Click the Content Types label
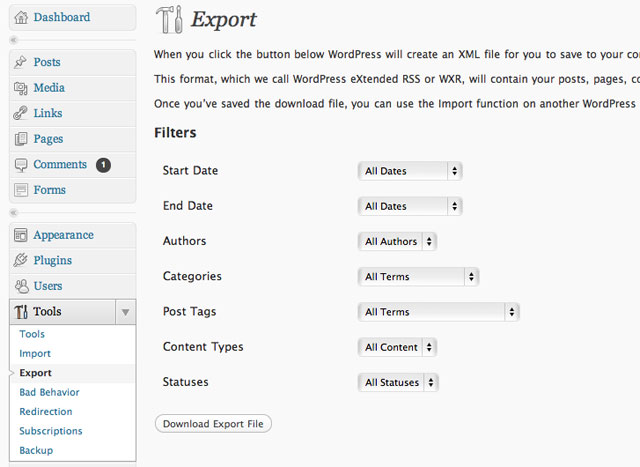Image resolution: width=640 pixels, height=467 pixels. (x=203, y=347)
